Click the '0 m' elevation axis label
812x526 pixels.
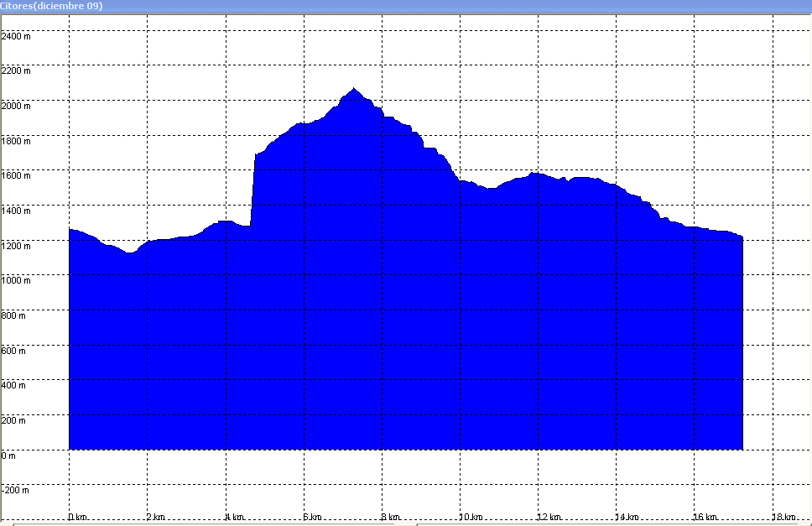[8, 456]
